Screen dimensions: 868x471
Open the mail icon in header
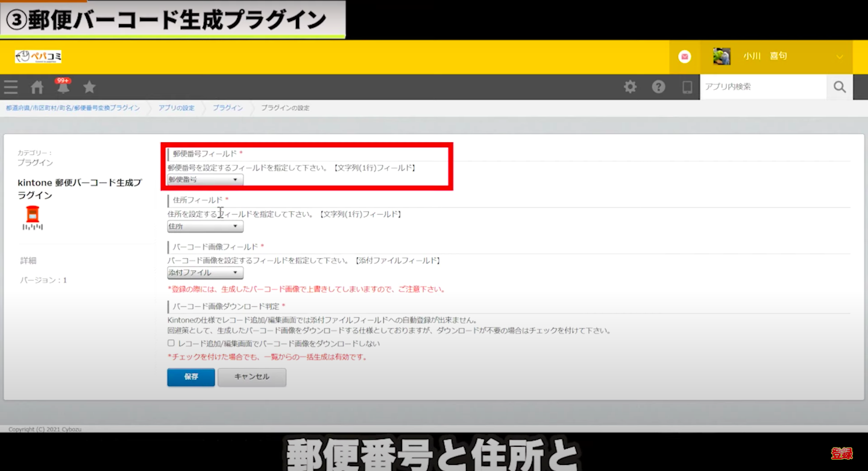click(684, 57)
